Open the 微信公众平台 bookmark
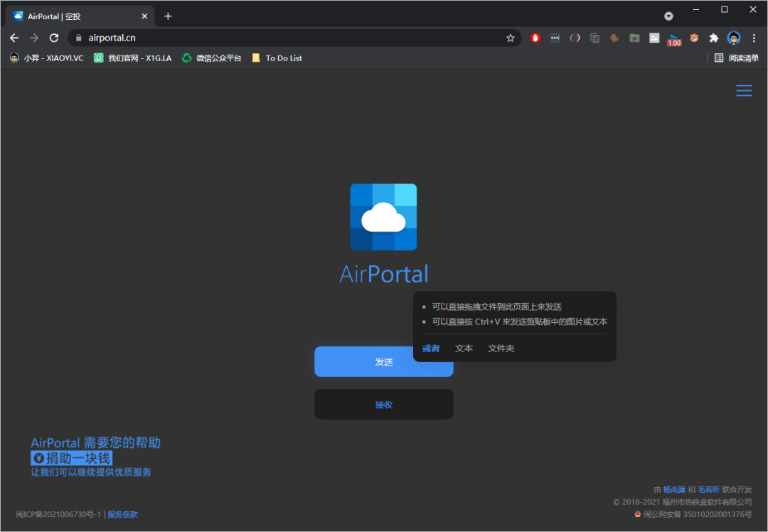Viewport: 768px width, 532px height. [212, 58]
